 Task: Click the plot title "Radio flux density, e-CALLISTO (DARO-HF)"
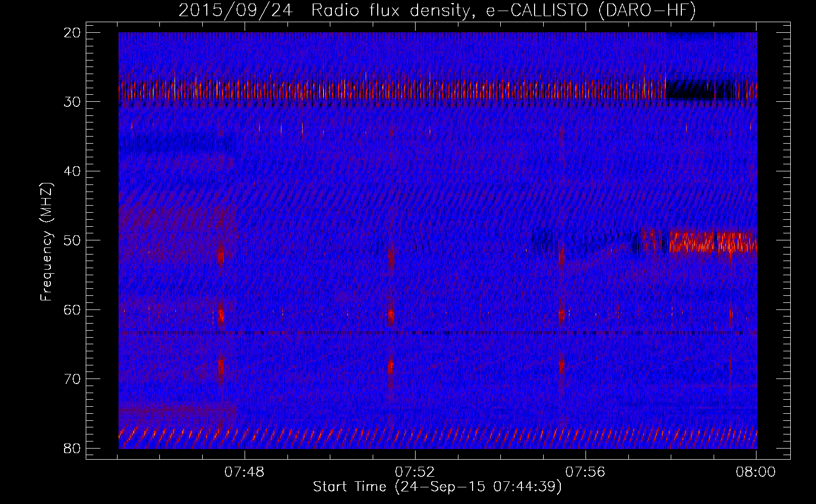[x=503, y=11]
